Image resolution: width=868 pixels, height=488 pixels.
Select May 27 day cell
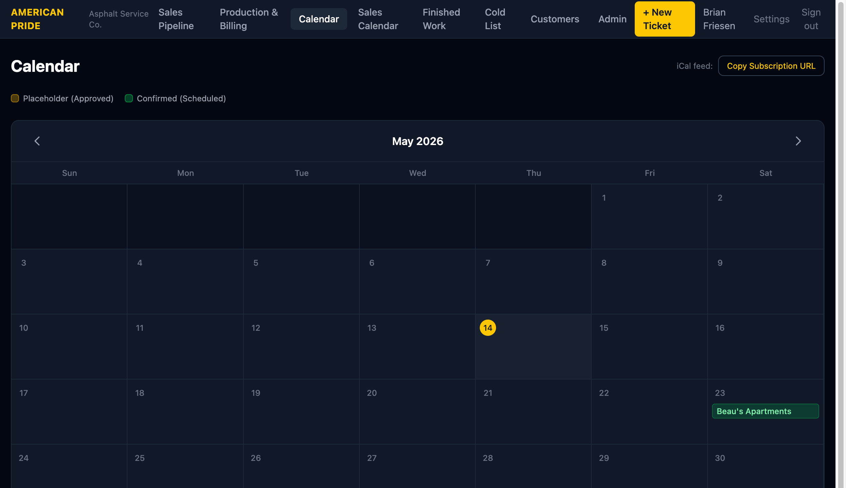[x=417, y=466]
